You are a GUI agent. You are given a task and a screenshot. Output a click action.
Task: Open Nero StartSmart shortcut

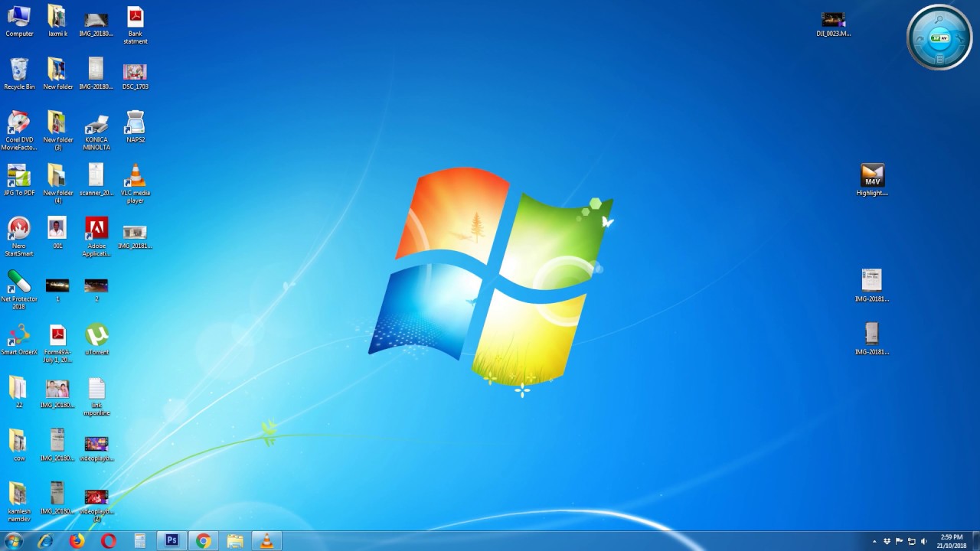coord(19,236)
